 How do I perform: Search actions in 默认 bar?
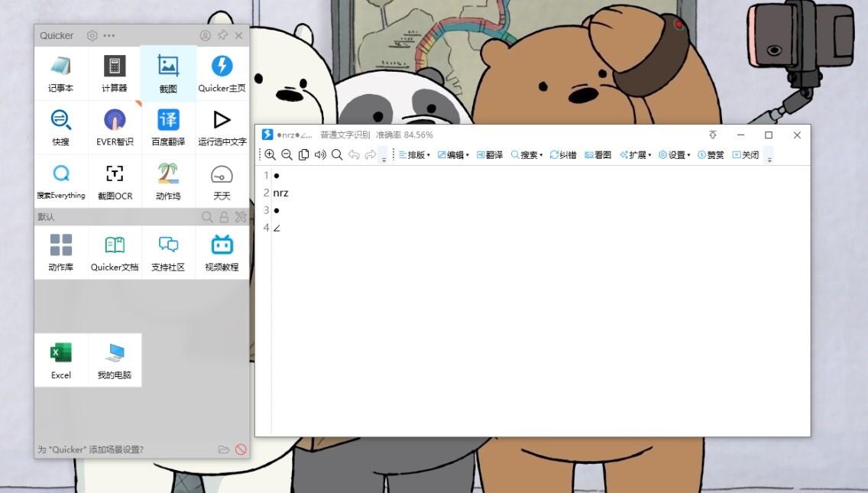207,216
